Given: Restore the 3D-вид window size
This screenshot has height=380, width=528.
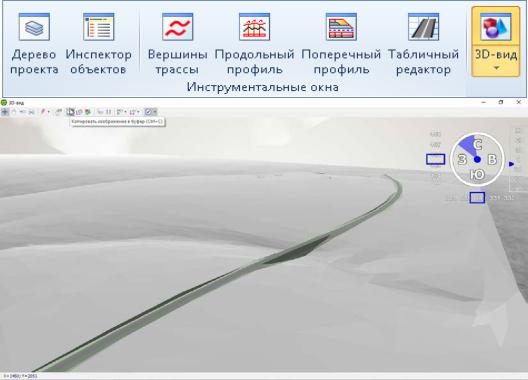Looking at the screenshot, I should [x=501, y=102].
